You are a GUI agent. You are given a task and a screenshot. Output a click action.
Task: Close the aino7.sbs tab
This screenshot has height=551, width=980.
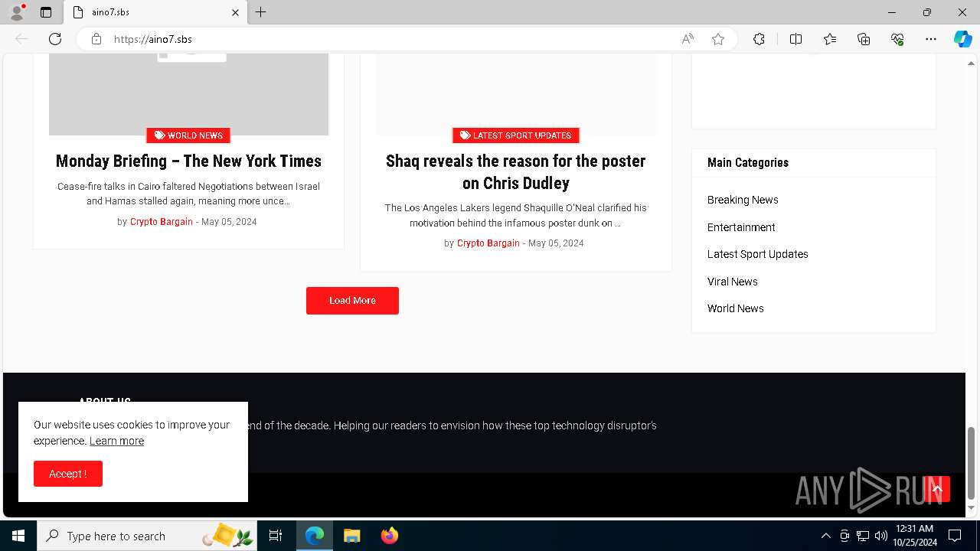(x=235, y=12)
